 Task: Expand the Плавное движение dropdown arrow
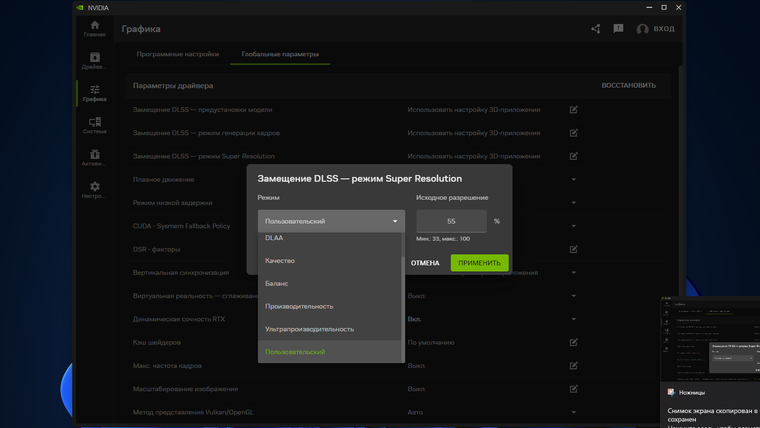[573, 179]
